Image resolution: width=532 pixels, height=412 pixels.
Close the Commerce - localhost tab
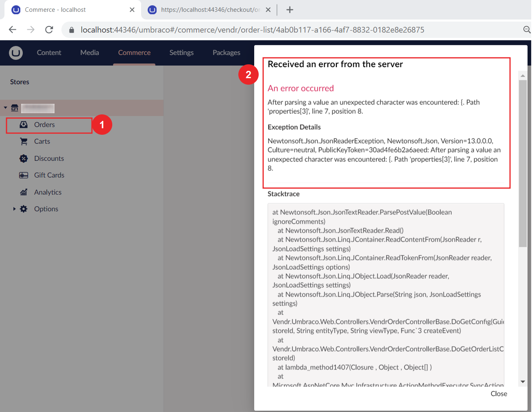(x=132, y=10)
